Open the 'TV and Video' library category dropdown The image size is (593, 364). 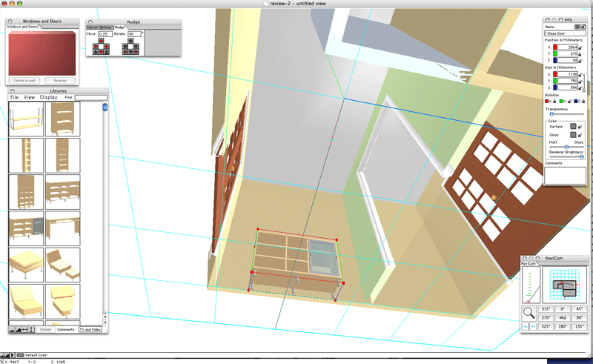click(90, 329)
